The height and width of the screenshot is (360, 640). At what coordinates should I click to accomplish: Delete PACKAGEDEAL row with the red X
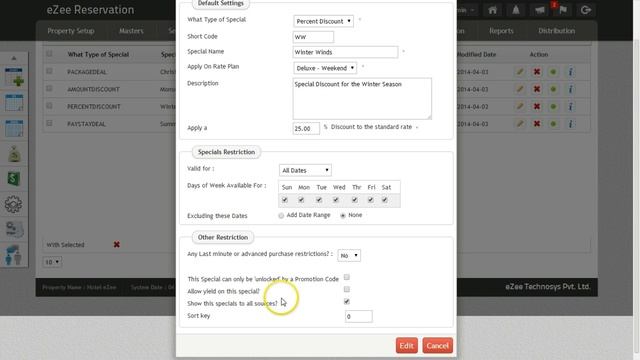(x=537, y=72)
